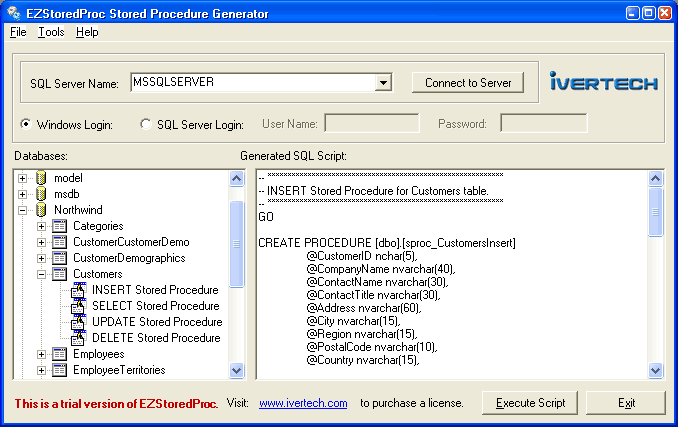Select the CustomerDemographics table label
The height and width of the screenshot is (427, 678).
coord(129,258)
